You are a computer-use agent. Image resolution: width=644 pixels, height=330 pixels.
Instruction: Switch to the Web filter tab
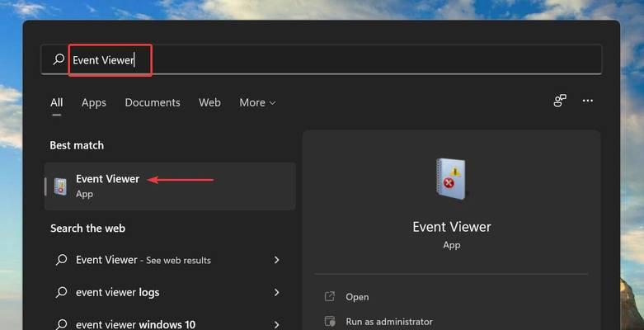[209, 102]
